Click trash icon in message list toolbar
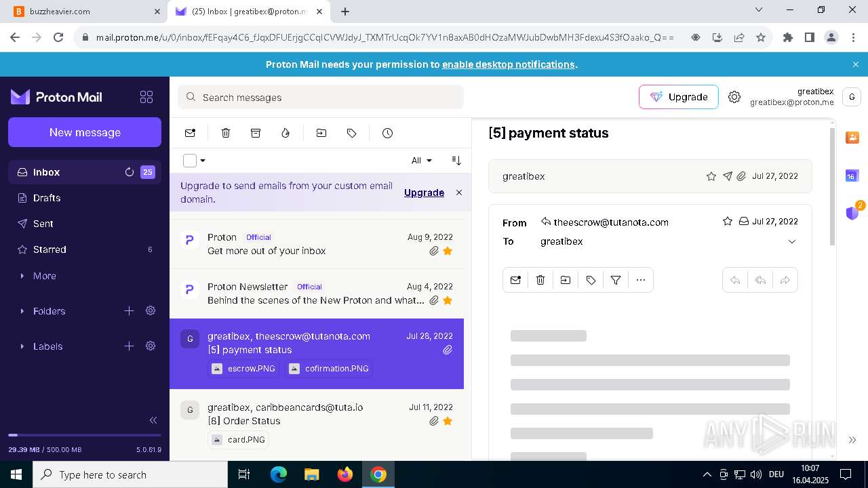The image size is (868, 488). point(226,133)
